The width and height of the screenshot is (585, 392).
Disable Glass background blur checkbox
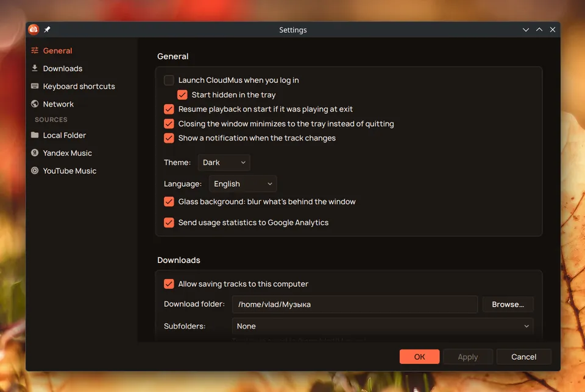pos(169,201)
